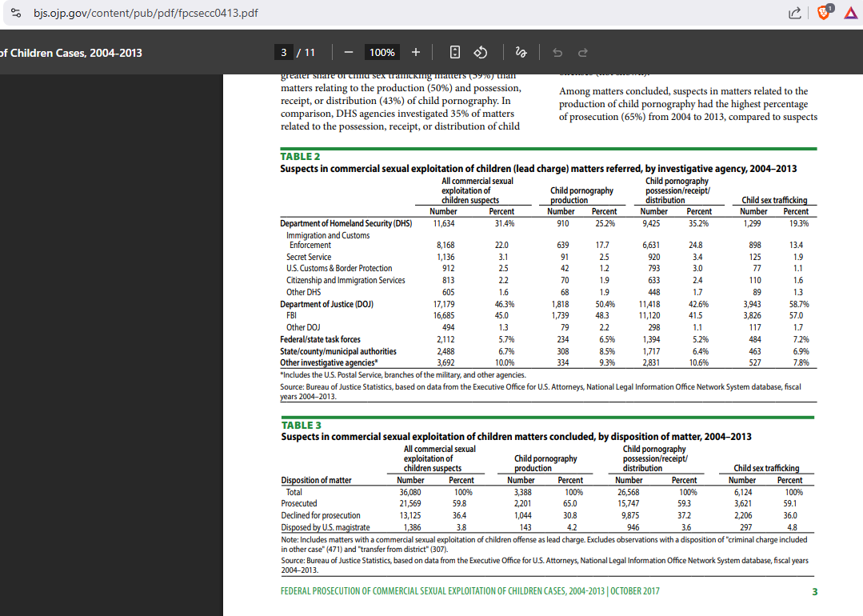The height and width of the screenshot is (616, 863).
Task: Zoom in the PDF with plus button
Action: point(416,52)
